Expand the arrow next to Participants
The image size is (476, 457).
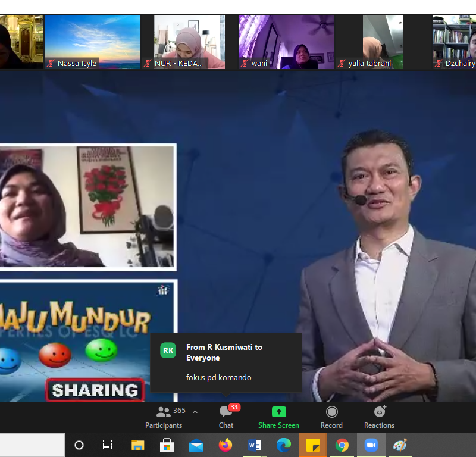pyautogui.click(x=195, y=412)
